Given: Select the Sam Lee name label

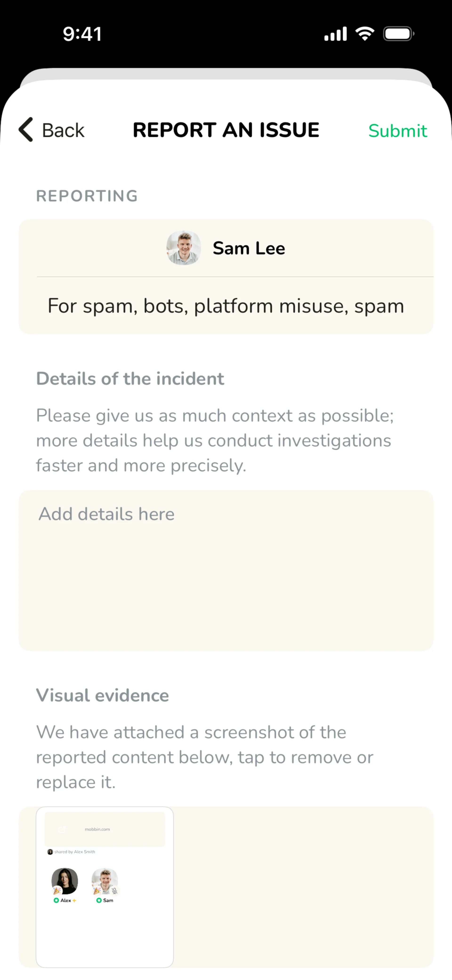Looking at the screenshot, I should point(248,248).
